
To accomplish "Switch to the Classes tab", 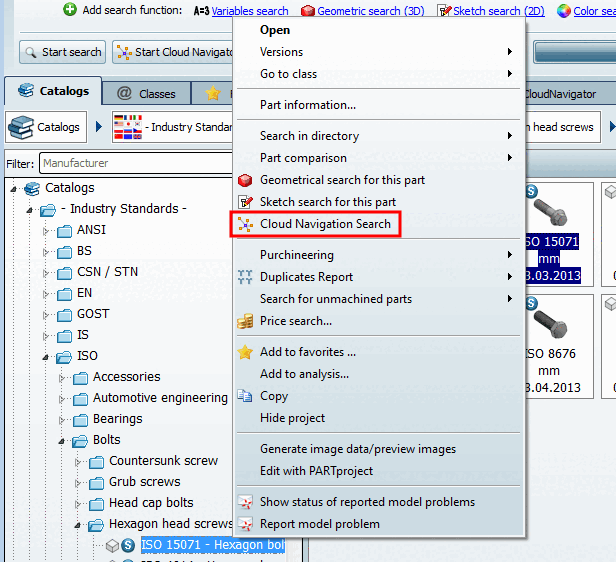I will tap(146, 93).
